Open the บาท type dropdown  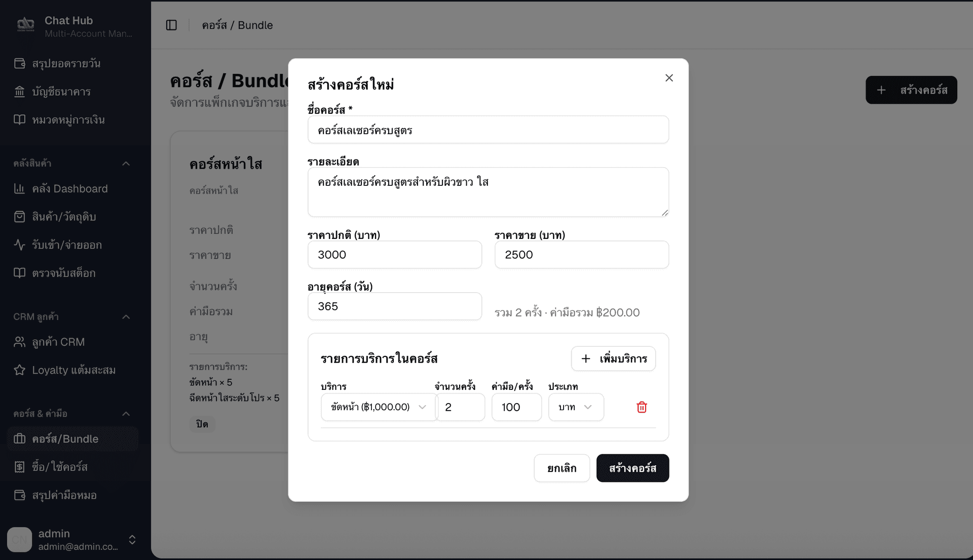(x=575, y=407)
